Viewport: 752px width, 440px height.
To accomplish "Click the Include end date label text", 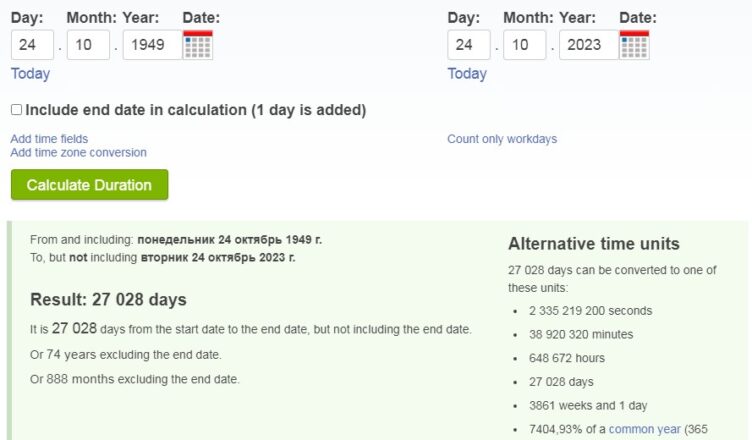I will [x=196, y=110].
